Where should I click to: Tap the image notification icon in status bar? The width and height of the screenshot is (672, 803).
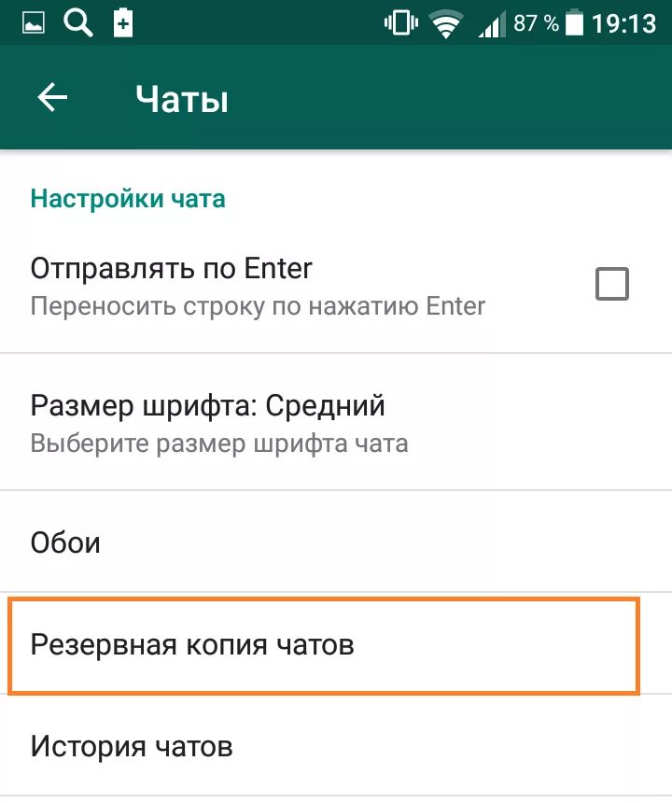34,23
